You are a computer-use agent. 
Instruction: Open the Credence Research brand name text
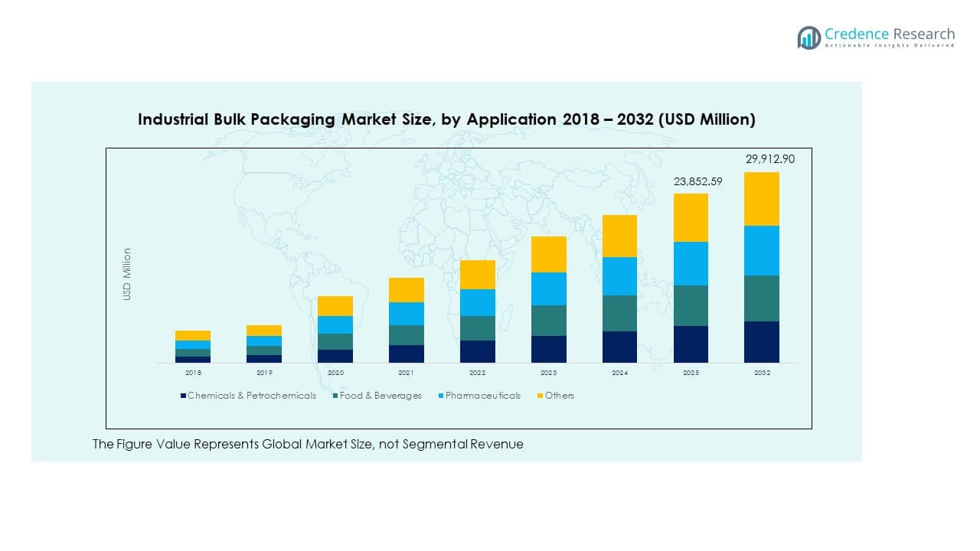[x=890, y=34]
